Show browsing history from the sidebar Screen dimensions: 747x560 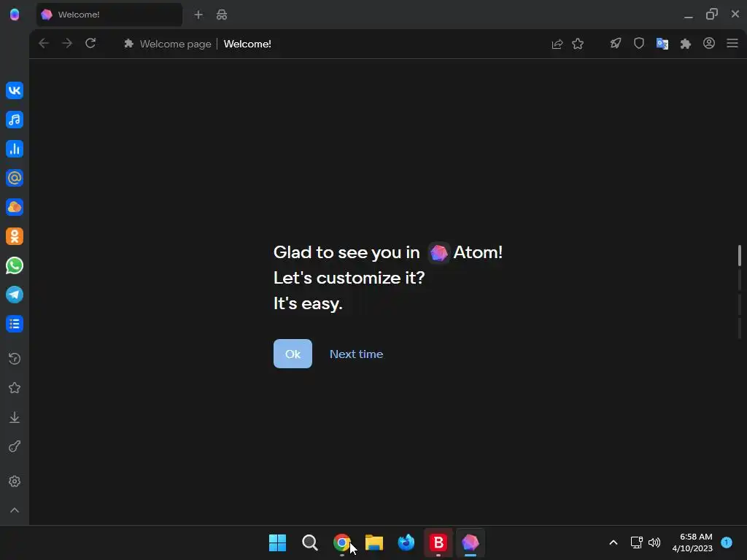tap(15, 359)
